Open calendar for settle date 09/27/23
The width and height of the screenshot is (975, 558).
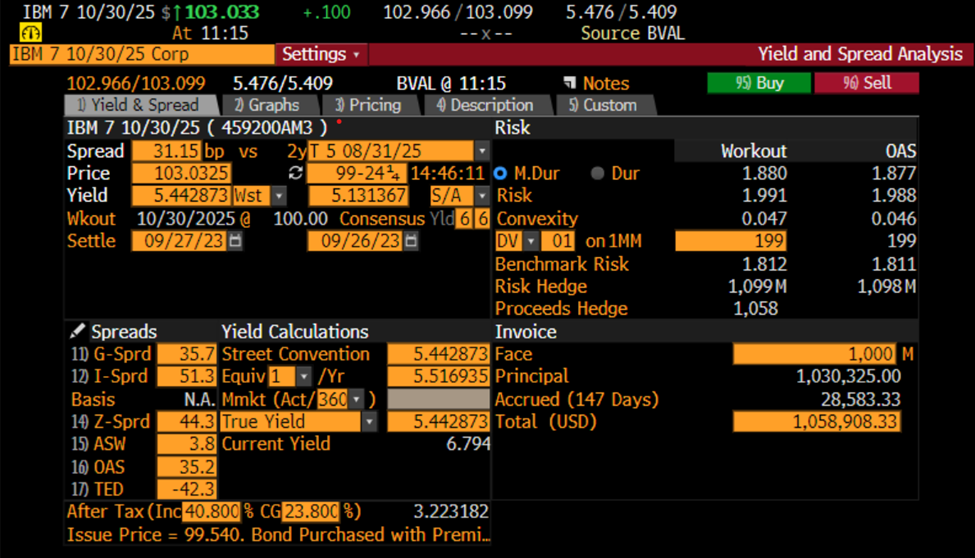[x=235, y=241]
